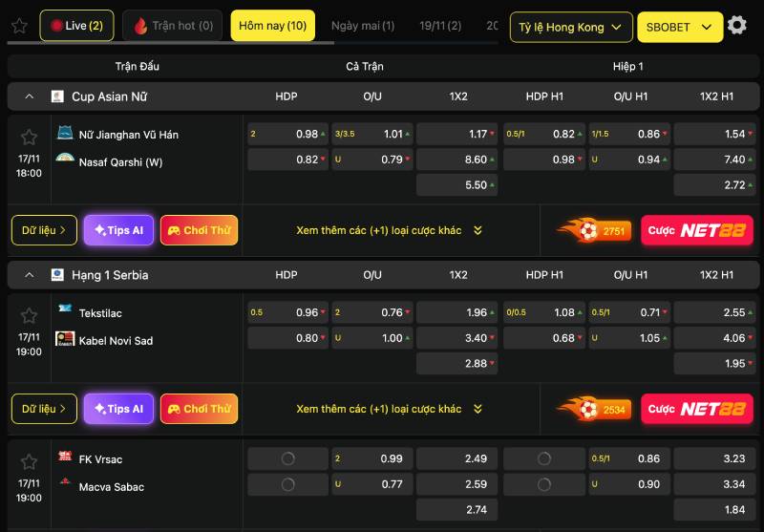Click the Cup Asian Nữ league icon
The height and width of the screenshot is (532, 764).
pos(57,96)
